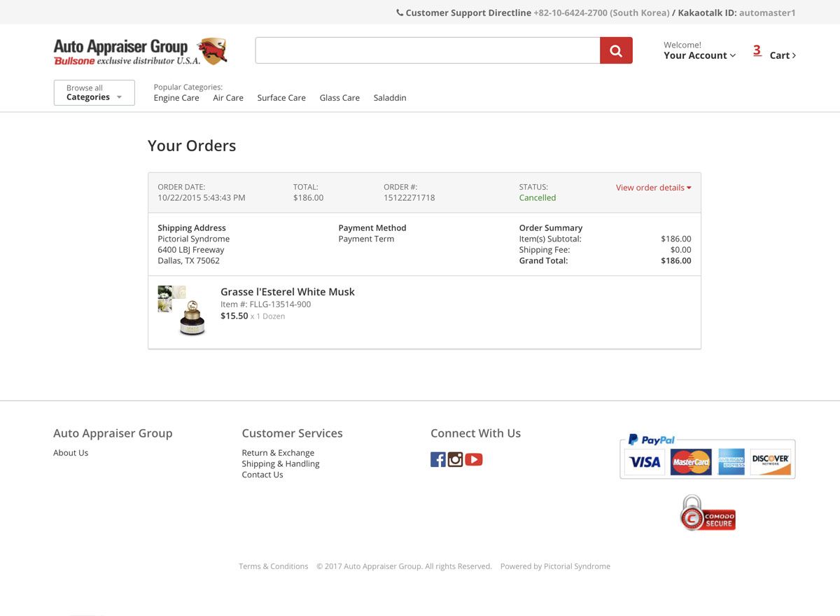Click the red search magnifier button

click(x=616, y=50)
